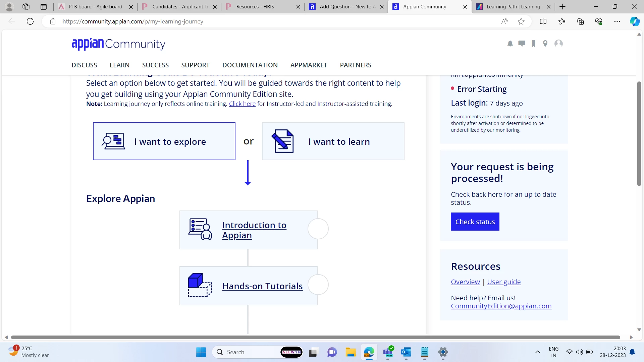Viewport: 644px width, 362px height.
Task: Select the I want to learn option
Action: (x=333, y=141)
